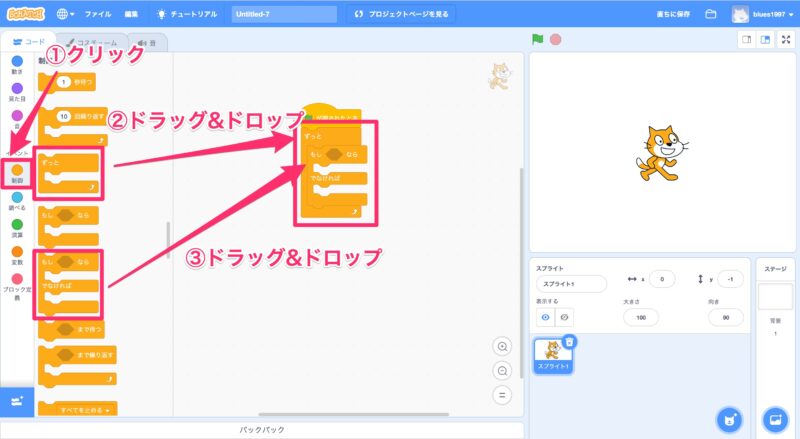This screenshot has height=439, width=800.
Task: Open the すべてを止める block dropdown
Action: pos(103,409)
